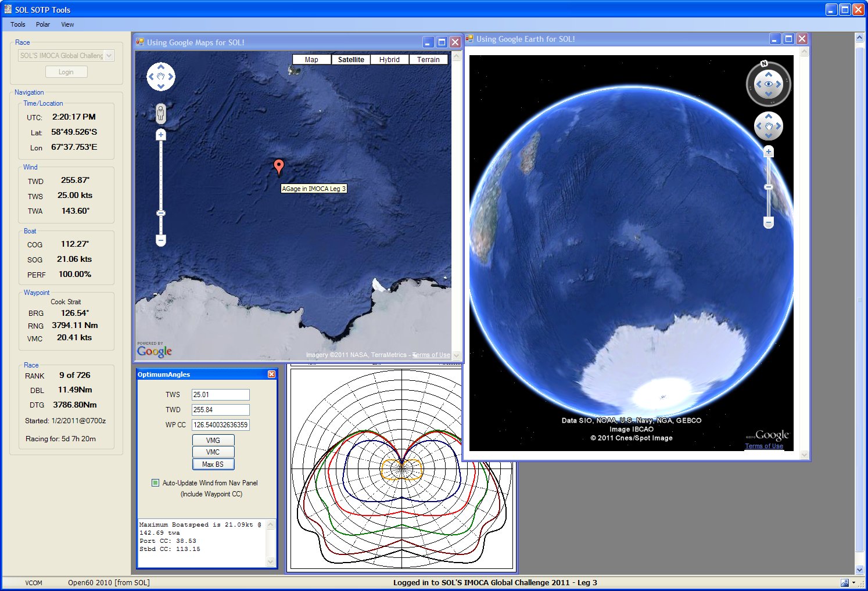The image size is (868, 591).
Task: Click the DTG value 3786.80Nm
Action: (x=75, y=405)
